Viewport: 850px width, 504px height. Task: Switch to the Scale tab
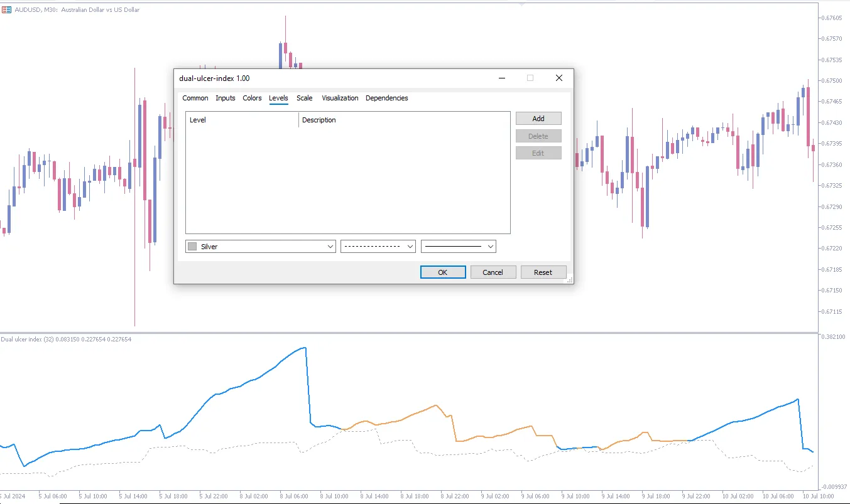pyautogui.click(x=304, y=98)
